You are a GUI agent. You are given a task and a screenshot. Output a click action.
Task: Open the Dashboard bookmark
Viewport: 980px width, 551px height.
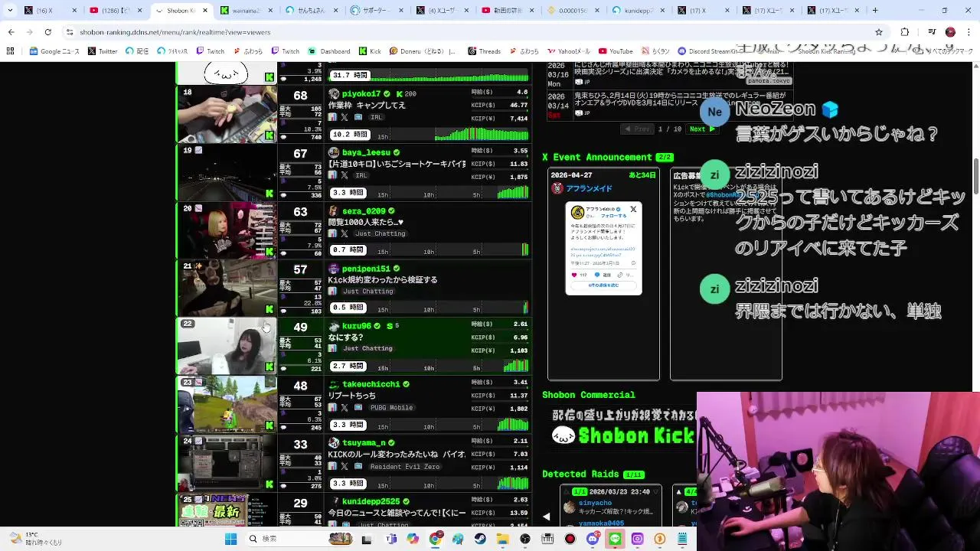point(329,51)
